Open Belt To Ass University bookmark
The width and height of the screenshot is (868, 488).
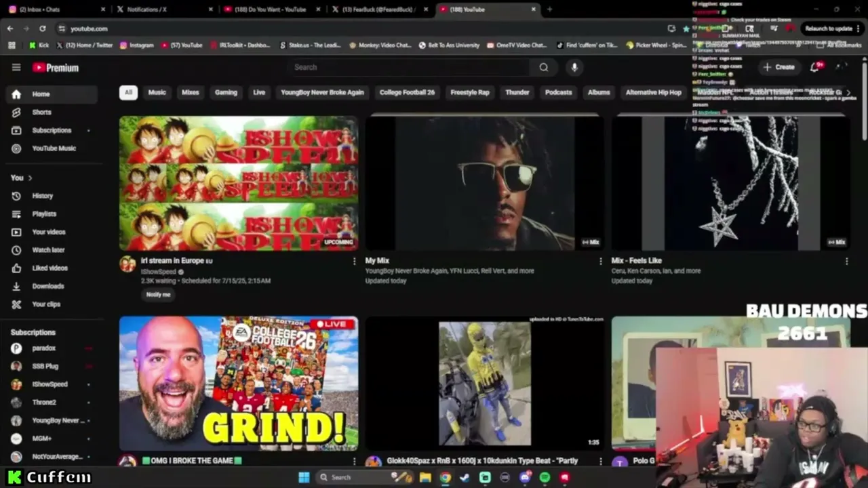click(x=449, y=45)
